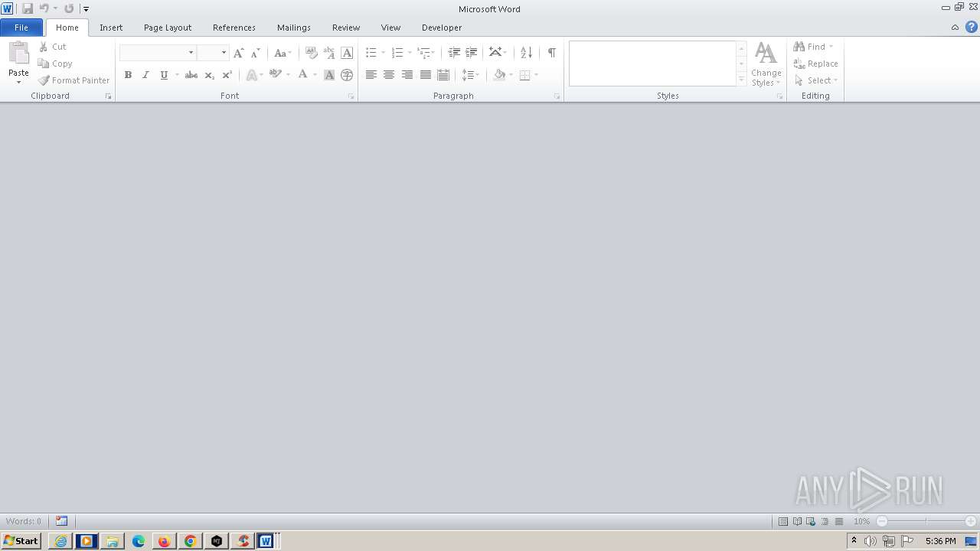Open the Review tab

point(346,28)
